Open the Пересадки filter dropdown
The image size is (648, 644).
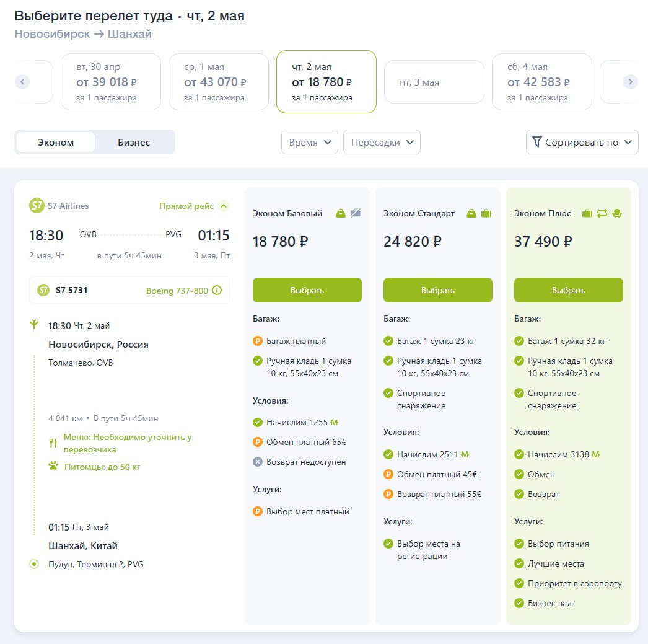point(382,142)
